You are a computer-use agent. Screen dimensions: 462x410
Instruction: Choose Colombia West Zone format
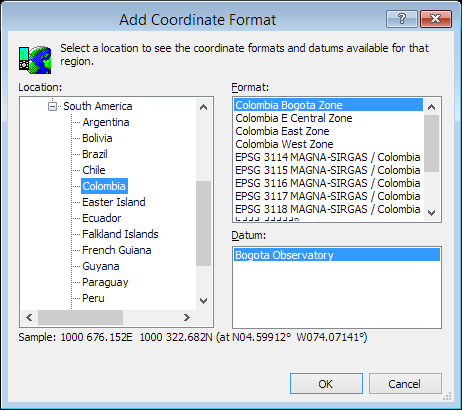[328, 144]
